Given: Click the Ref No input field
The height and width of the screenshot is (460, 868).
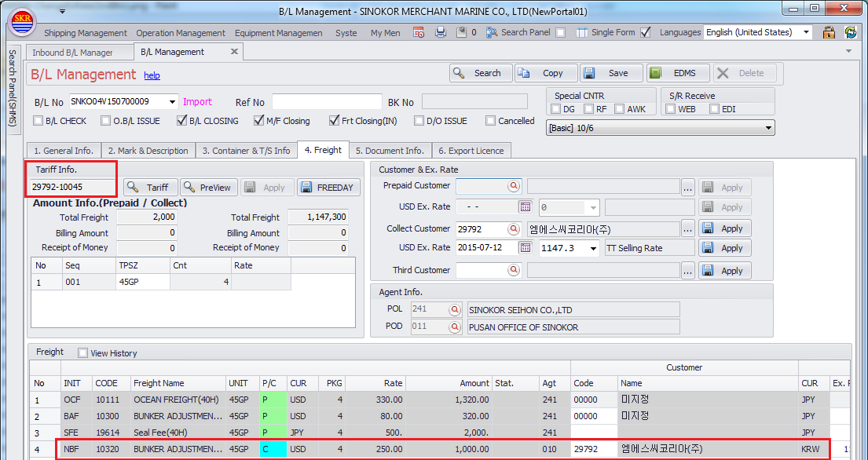Looking at the screenshot, I should tap(327, 102).
